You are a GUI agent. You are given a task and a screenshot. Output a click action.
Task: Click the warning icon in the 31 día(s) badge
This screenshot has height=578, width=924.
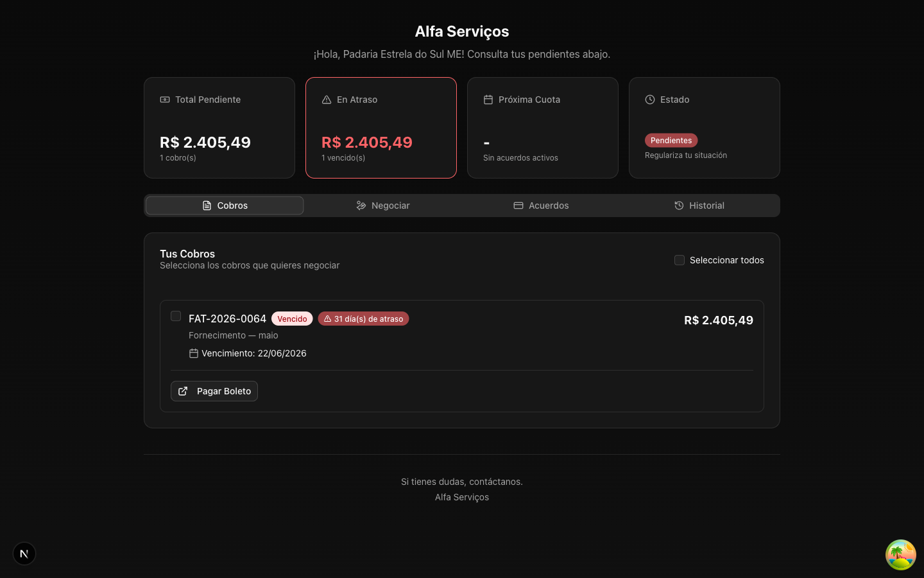click(327, 319)
